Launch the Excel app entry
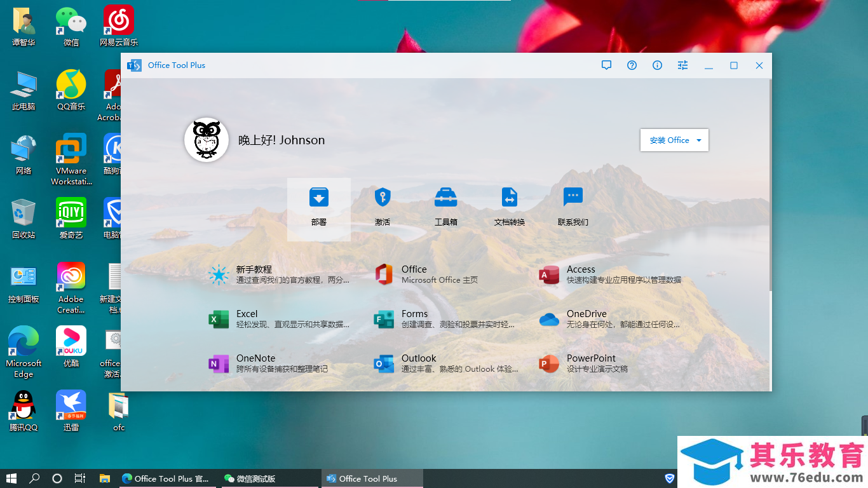 pyautogui.click(x=280, y=319)
